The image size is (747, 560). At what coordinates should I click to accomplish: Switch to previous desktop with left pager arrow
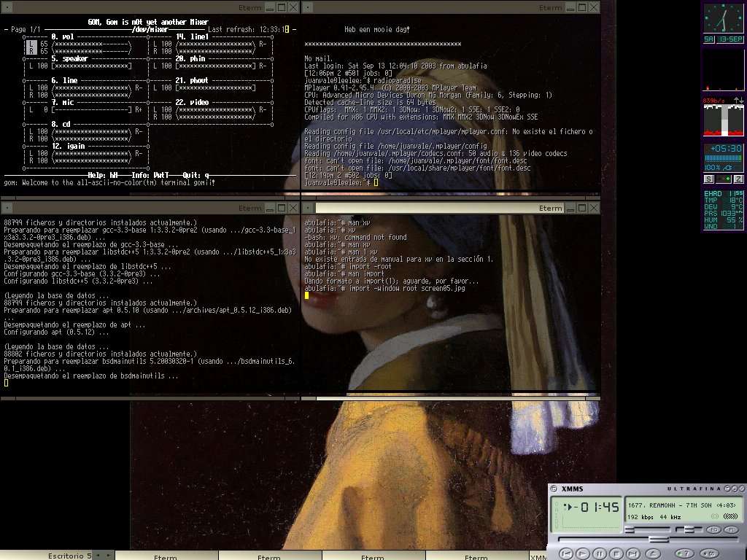coord(98,555)
